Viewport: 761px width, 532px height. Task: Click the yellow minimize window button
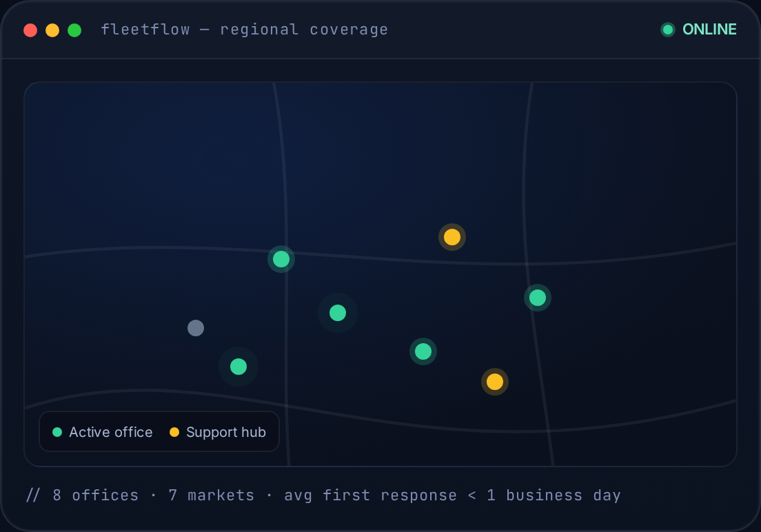point(52,30)
